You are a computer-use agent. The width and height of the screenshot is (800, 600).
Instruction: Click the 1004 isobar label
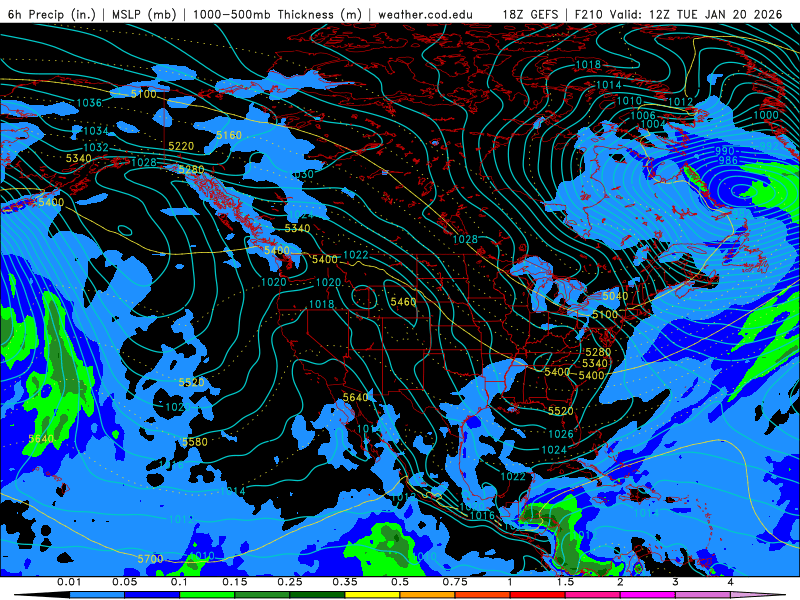pyautogui.click(x=653, y=124)
